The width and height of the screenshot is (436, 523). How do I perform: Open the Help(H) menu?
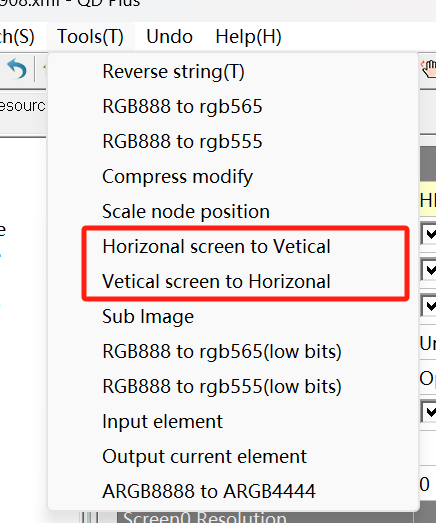(x=249, y=36)
